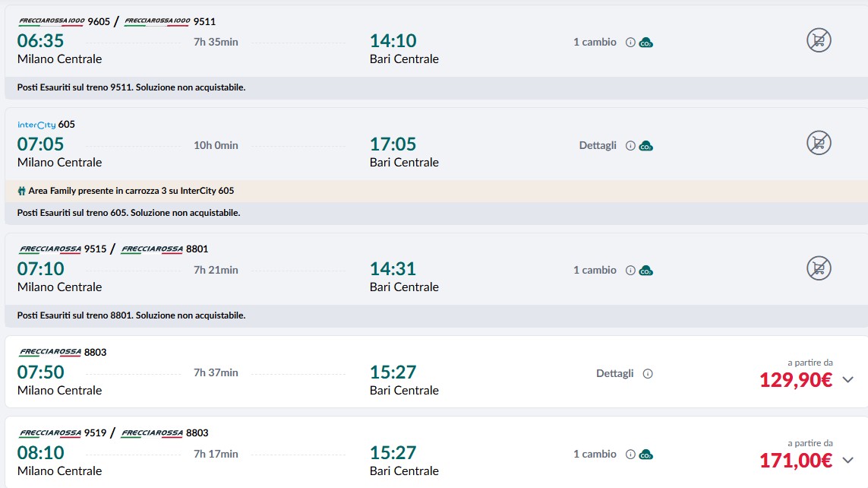The width and height of the screenshot is (868, 488).
Task: Click unavailable cart icon for InterCity 605
Action: (x=819, y=143)
